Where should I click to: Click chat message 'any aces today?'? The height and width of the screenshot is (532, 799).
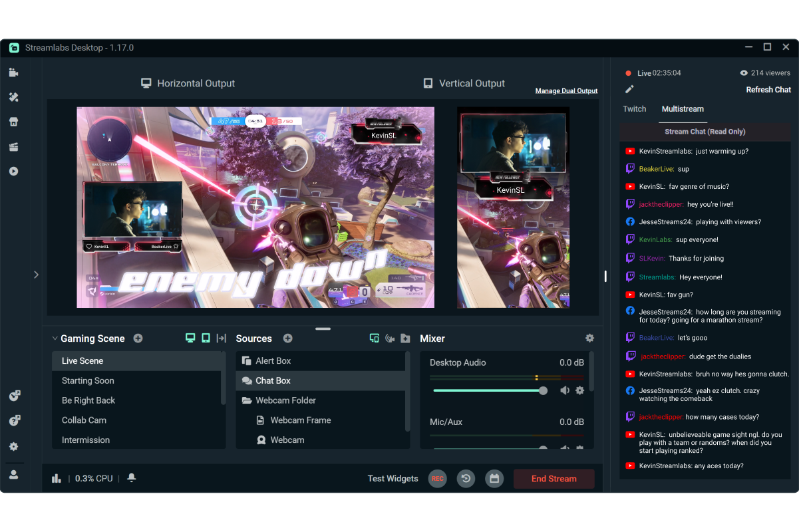click(x=720, y=466)
